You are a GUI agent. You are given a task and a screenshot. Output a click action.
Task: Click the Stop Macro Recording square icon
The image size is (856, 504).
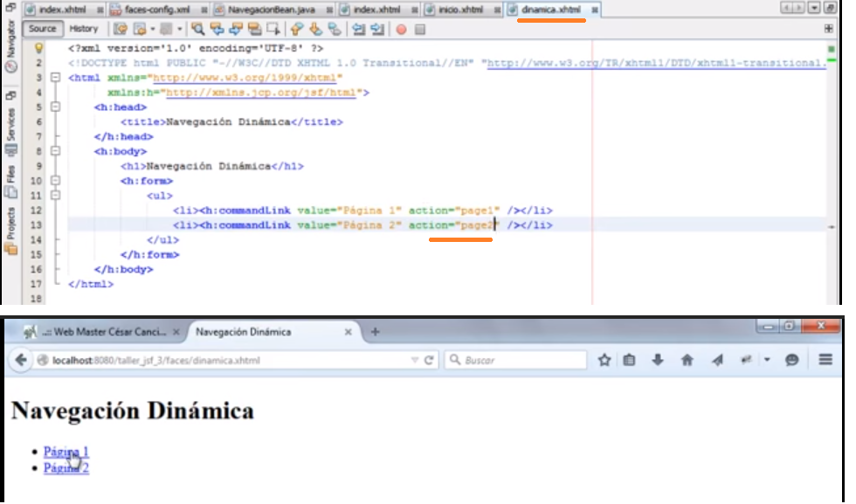click(420, 30)
